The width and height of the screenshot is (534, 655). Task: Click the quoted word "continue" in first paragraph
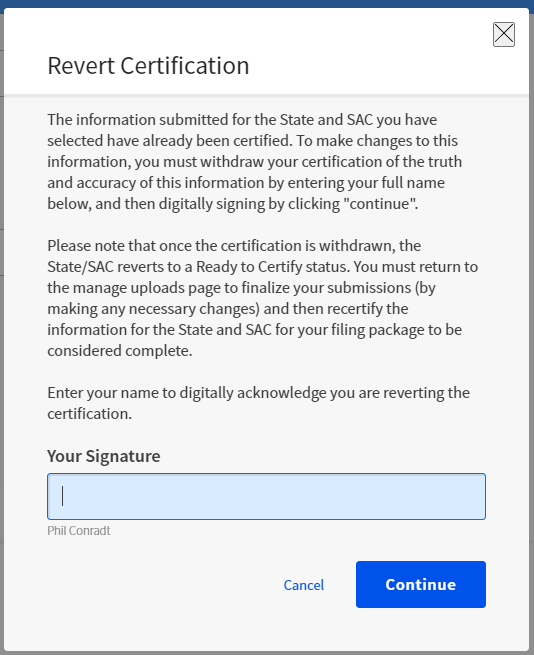click(379, 204)
